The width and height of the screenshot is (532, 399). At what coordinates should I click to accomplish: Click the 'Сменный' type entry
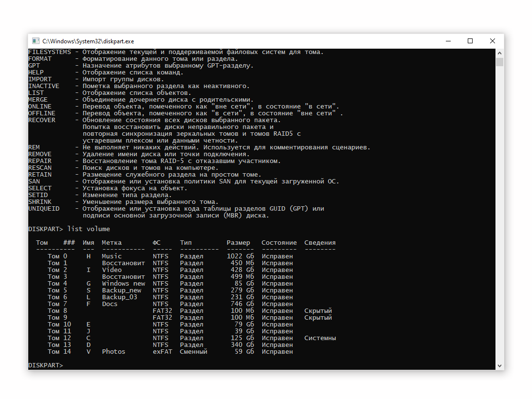(x=193, y=351)
